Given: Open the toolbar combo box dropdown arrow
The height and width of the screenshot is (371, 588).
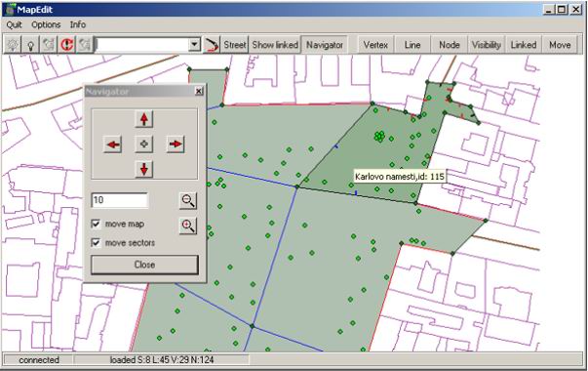Looking at the screenshot, I should 194,44.
